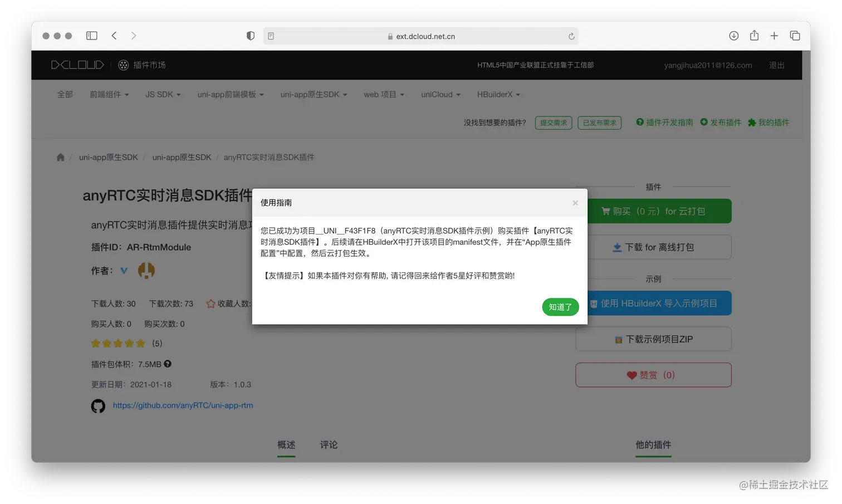Viewport: 842px width, 504px height.
Task: Click first uni-app原生SDK breadcrumb
Action: (109, 157)
